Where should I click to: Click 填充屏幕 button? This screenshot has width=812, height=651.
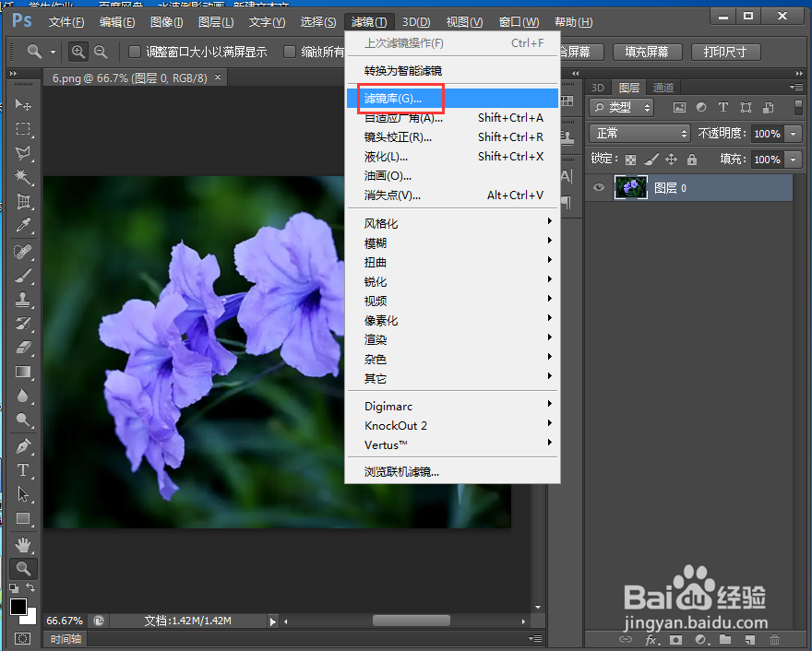(647, 52)
